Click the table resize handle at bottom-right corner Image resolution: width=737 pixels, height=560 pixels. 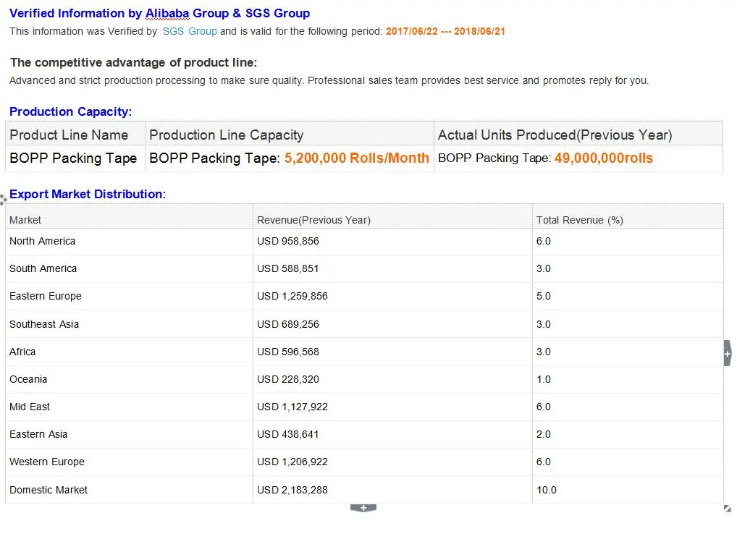[x=727, y=509]
